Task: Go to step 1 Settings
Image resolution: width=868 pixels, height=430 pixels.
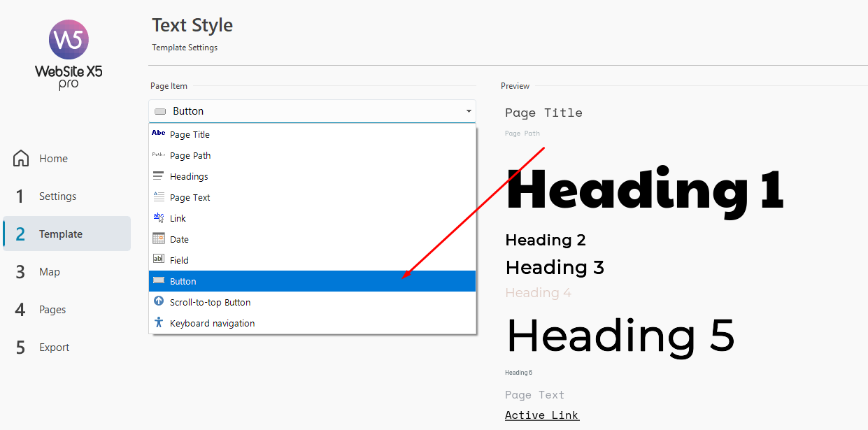Action: (57, 196)
